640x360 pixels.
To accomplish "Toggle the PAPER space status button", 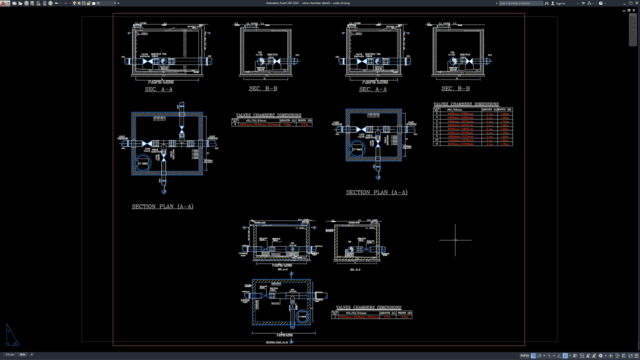I will (x=524, y=356).
